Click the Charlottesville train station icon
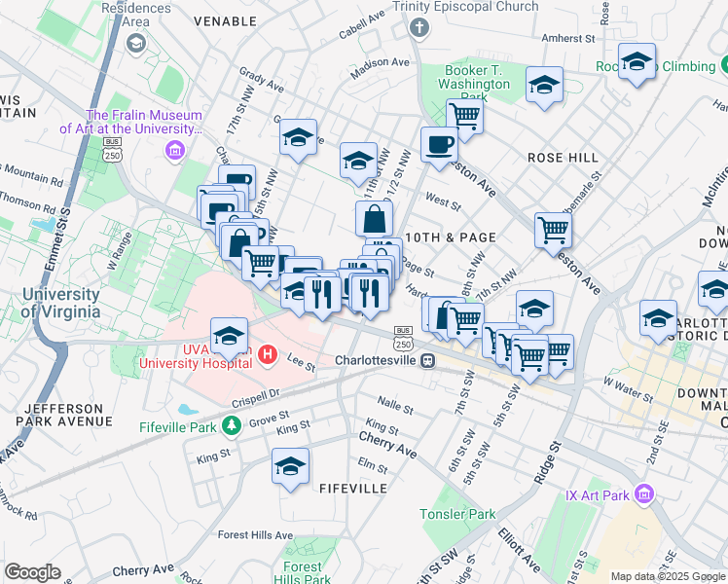 point(427,361)
